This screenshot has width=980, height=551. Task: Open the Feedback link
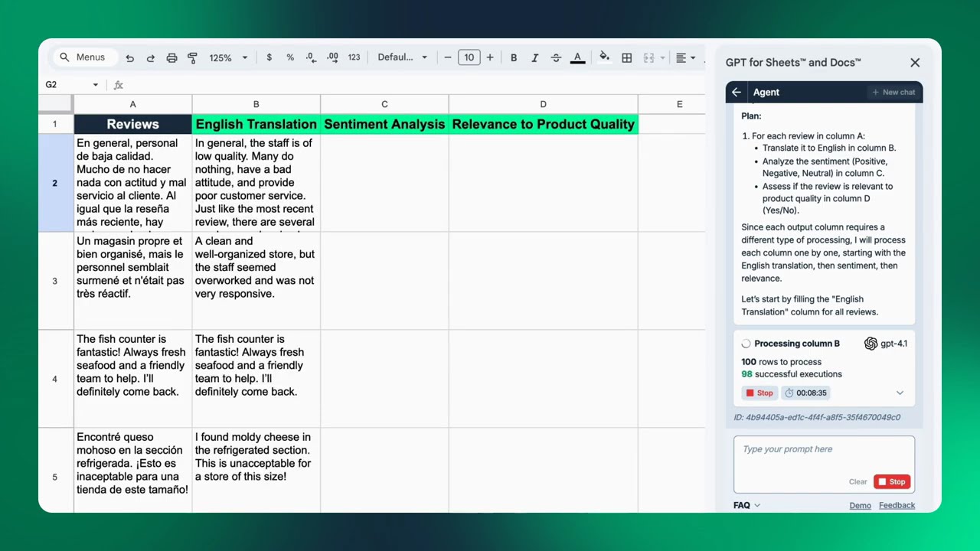click(x=897, y=505)
